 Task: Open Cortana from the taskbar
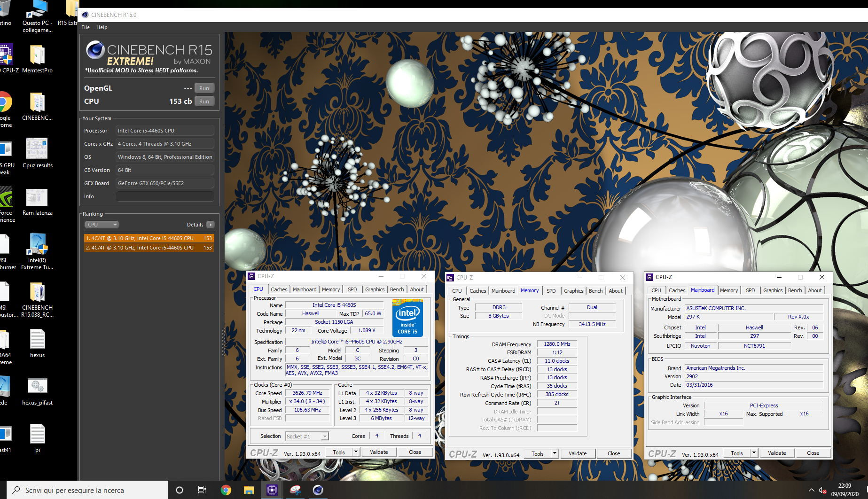(179, 490)
